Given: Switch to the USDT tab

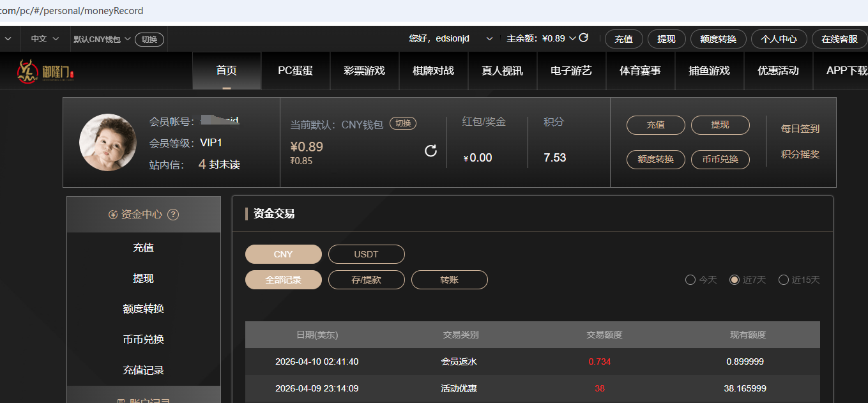Looking at the screenshot, I should pos(366,254).
